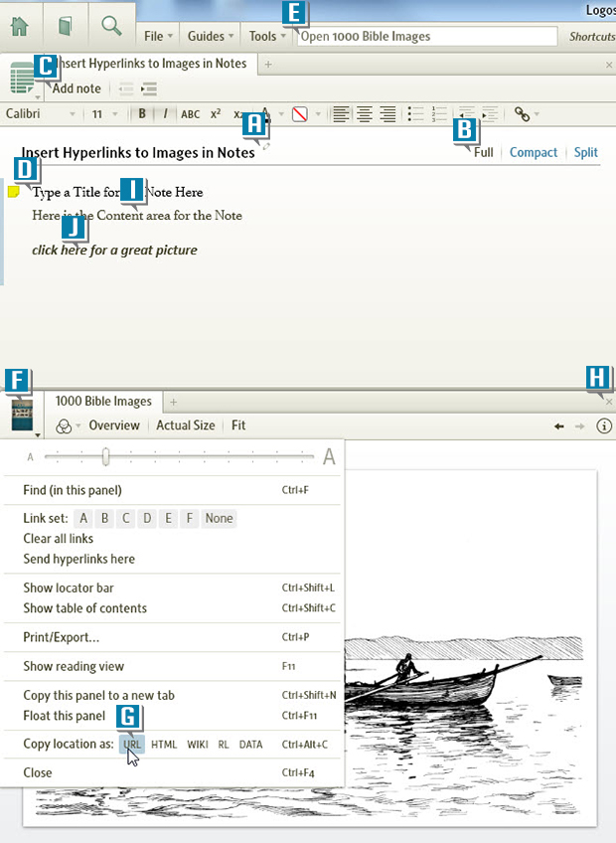Insert a hyperlink using the link icon

pyautogui.click(x=522, y=114)
